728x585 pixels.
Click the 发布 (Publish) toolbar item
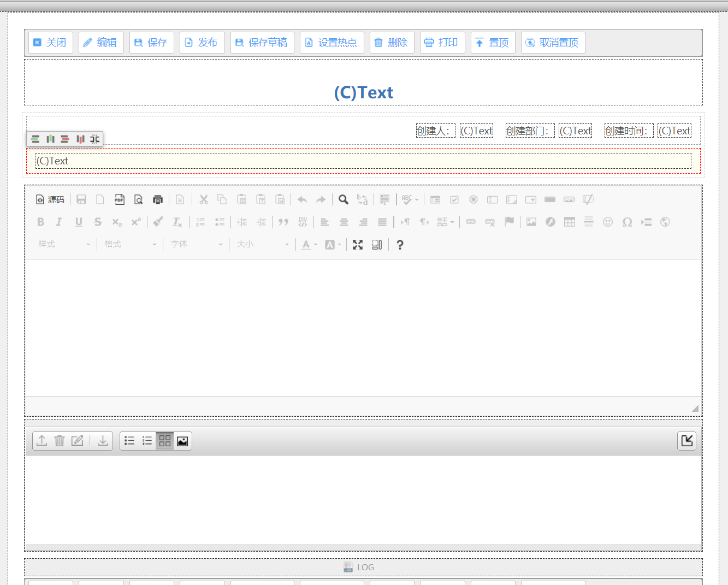[202, 43]
